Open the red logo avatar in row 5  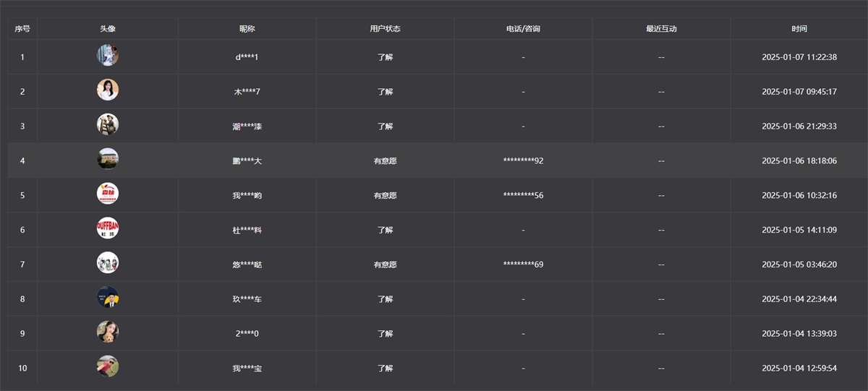tap(108, 194)
